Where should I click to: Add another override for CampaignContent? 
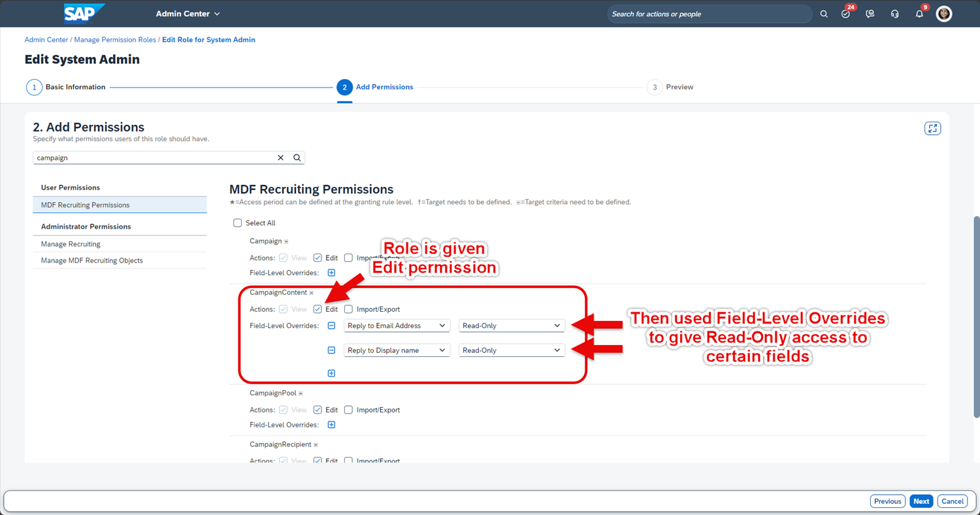click(x=331, y=373)
